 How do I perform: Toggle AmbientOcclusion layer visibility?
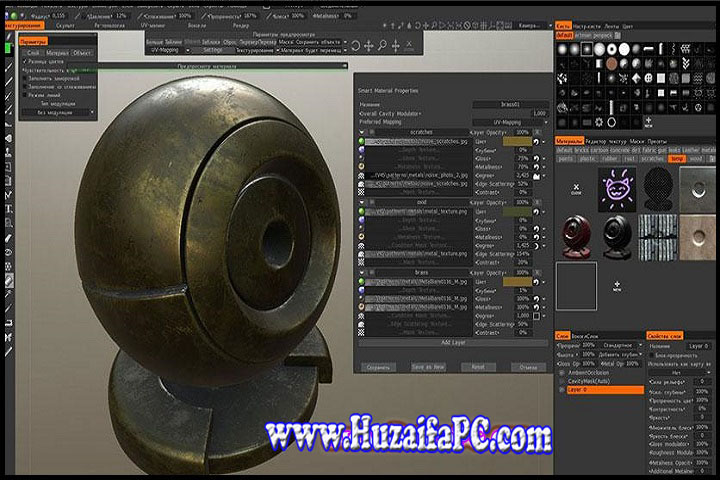click(562, 373)
